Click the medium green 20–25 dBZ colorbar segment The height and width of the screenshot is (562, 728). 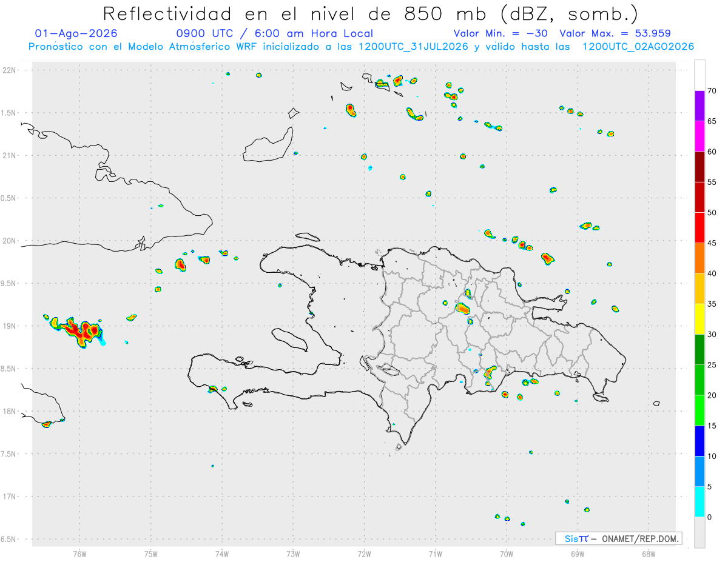click(x=699, y=380)
